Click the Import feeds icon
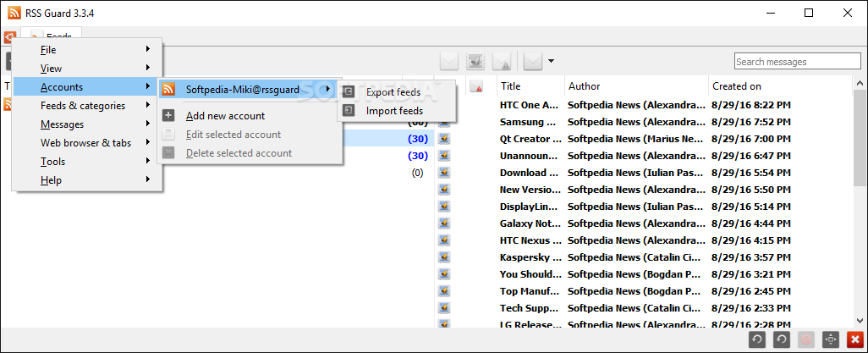 point(349,111)
